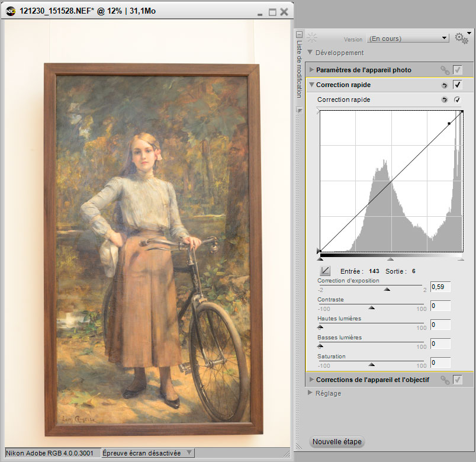This screenshot has width=476, height=462.
Task: Click the Liste de modification vertical label
Action: click(300, 69)
